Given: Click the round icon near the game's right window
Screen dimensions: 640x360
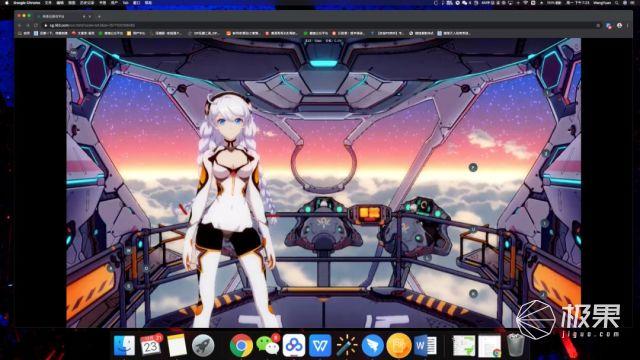Looking at the screenshot, I should [473, 167].
